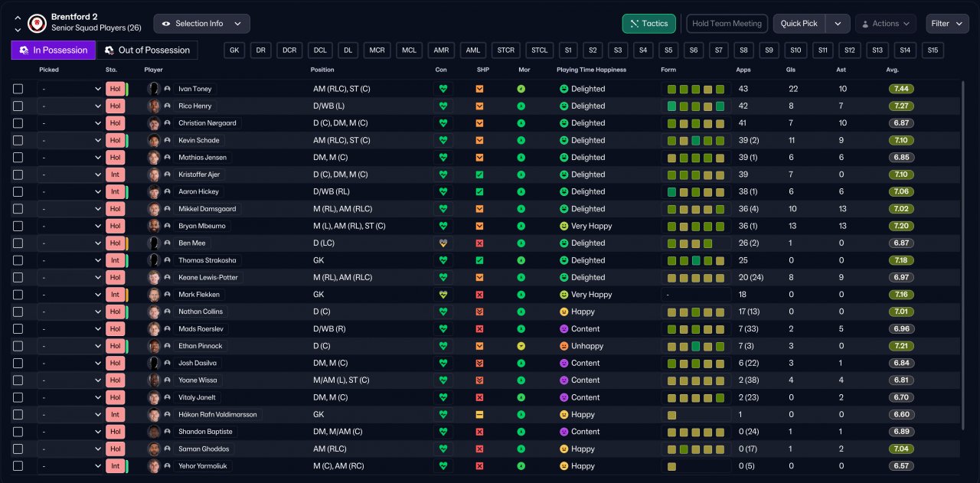Expand the Filter dropdown

pyautogui.click(x=946, y=24)
